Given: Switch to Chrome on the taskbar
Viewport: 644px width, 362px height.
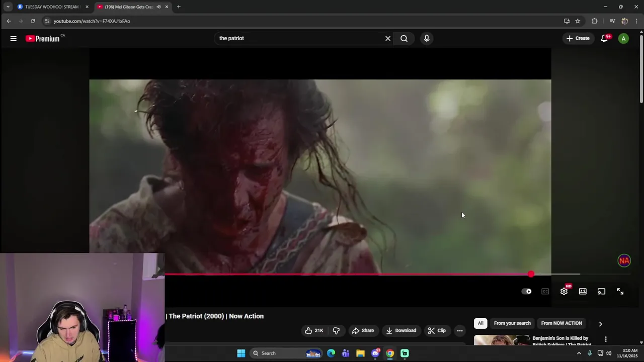Looking at the screenshot, I should [x=390, y=353].
